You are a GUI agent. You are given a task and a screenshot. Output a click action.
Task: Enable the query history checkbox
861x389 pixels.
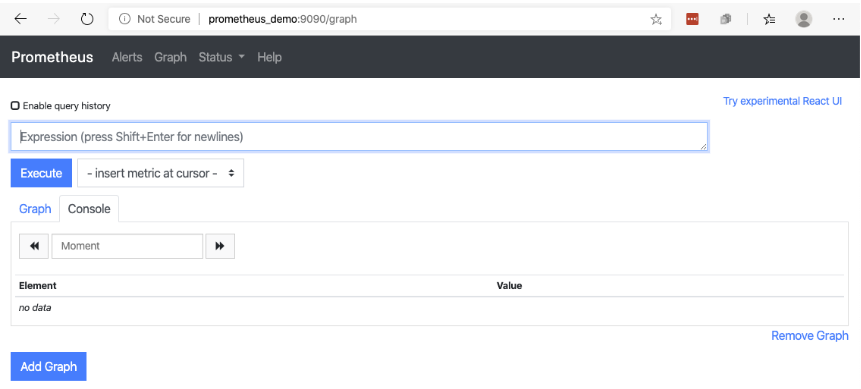(15, 105)
